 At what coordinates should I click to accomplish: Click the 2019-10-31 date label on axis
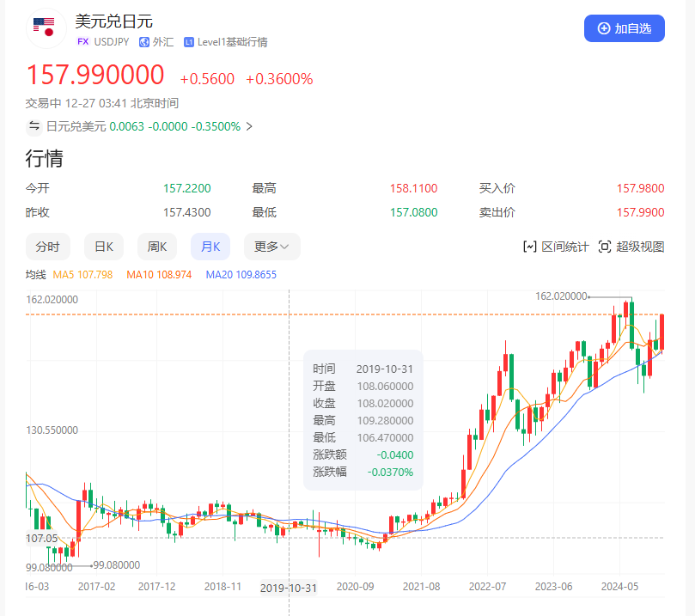[x=289, y=588]
